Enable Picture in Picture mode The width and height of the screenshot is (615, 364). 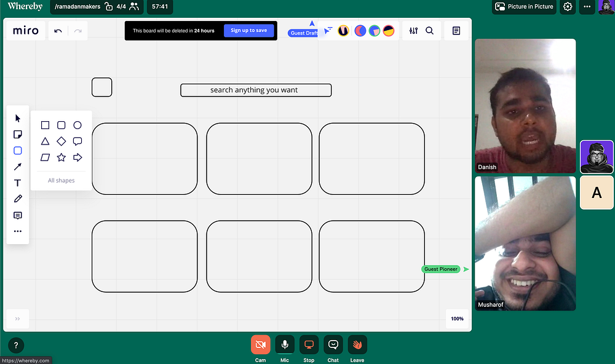[x=524, y=7]
